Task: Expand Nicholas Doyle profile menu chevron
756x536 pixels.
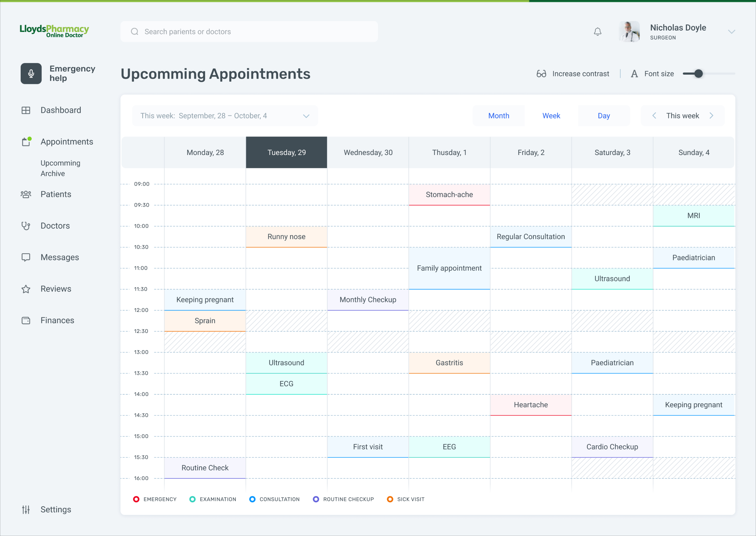Action: 731,32
